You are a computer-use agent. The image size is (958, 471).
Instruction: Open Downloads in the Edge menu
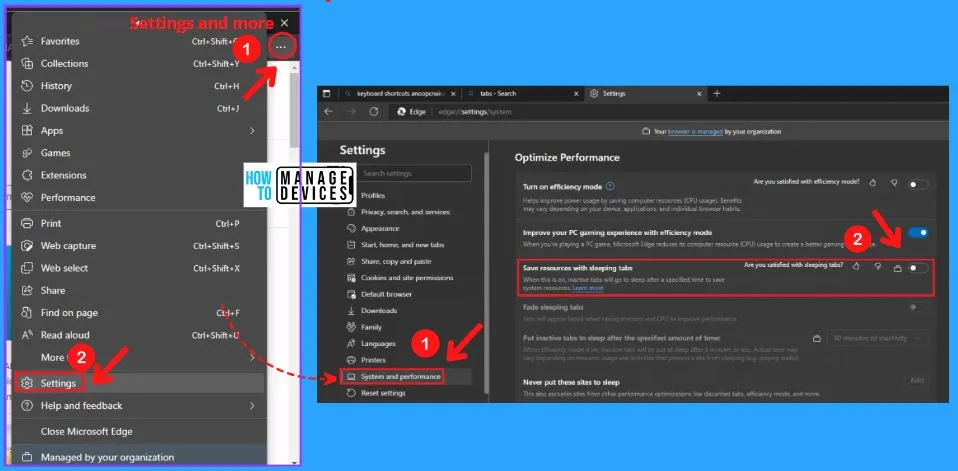tap(138, 108)
